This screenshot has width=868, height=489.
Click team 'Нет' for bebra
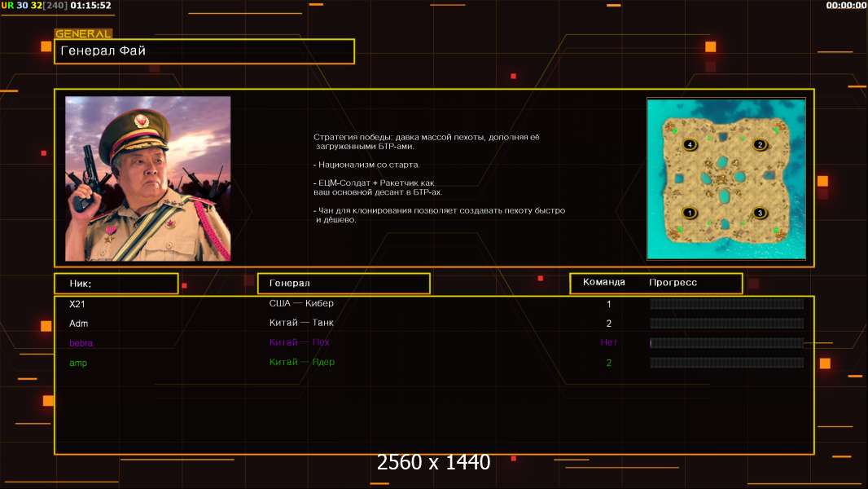pos(609,342)
